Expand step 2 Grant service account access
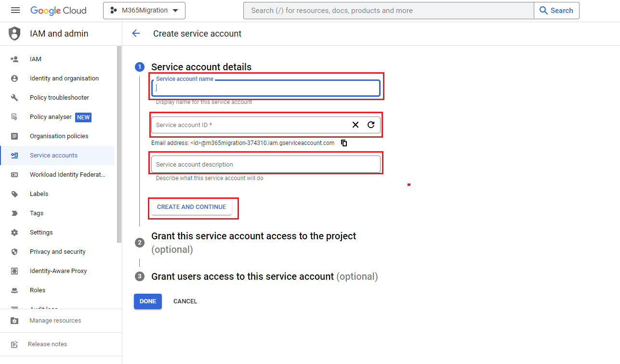Screen dimensions: 620x364 pos(254,243)
